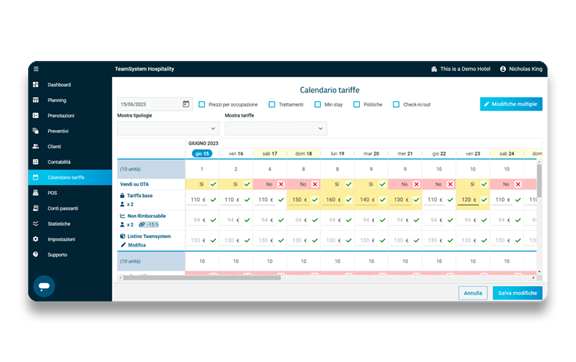This screenshot has width=576, height=362.
Task: Tick the Politiche checkbox
Action: pos(357,104)
